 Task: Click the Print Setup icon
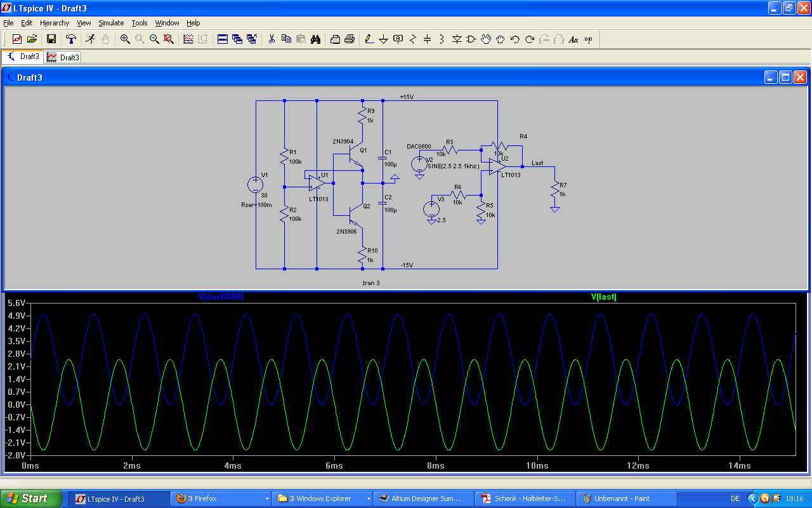coord(335,39)
